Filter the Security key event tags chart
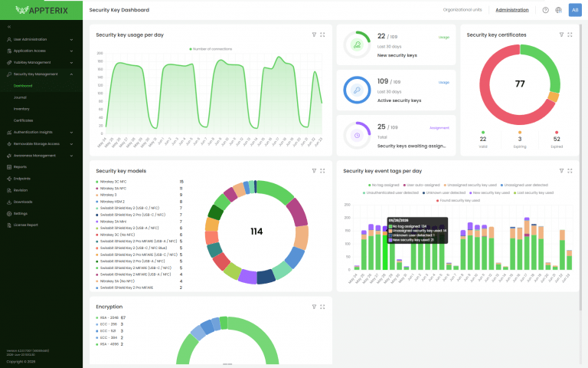 click(x=561, y=171)
